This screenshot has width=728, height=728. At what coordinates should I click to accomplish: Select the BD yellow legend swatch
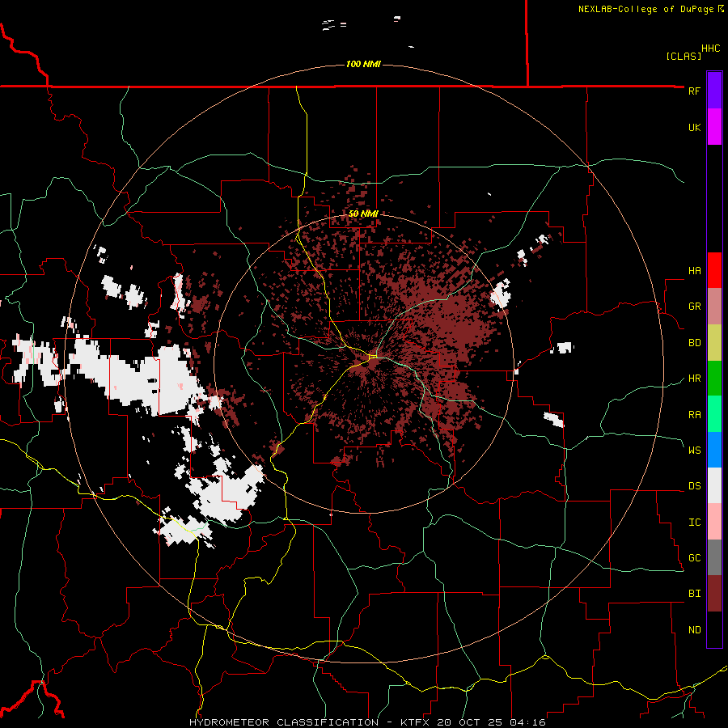coord(714,342)
